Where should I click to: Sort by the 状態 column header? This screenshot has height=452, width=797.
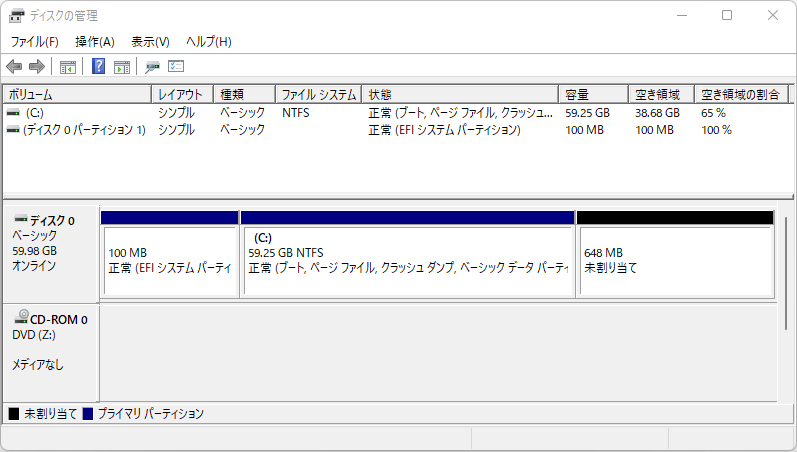coord(460,95)
